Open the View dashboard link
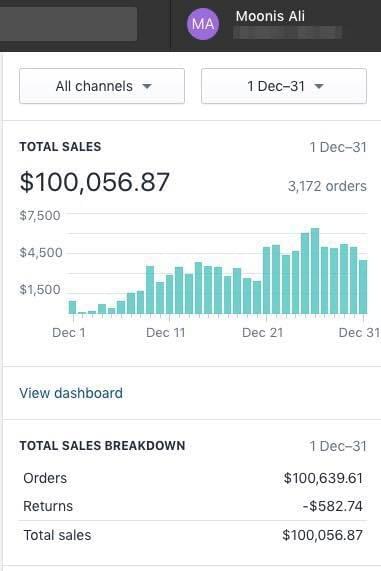The height and width of the screenshot is (571, 381). click(x=71, y=393)
